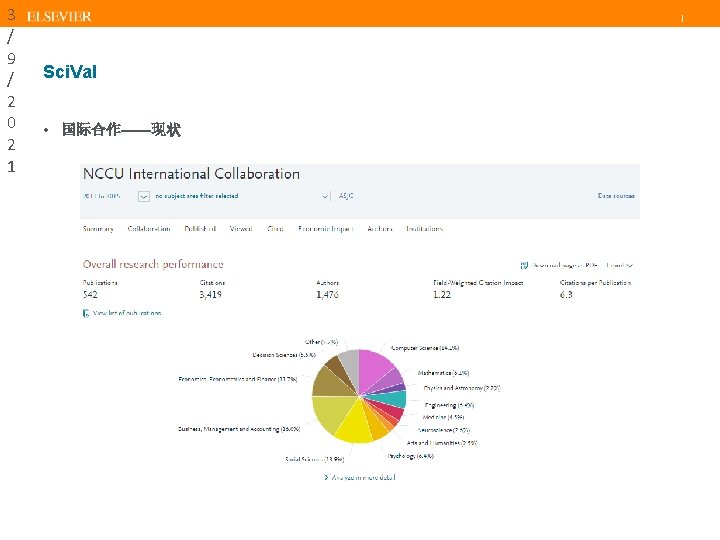This screenshot has width=720, height=540.
Task: Click the Publications value 542
Action: [90, 294]
